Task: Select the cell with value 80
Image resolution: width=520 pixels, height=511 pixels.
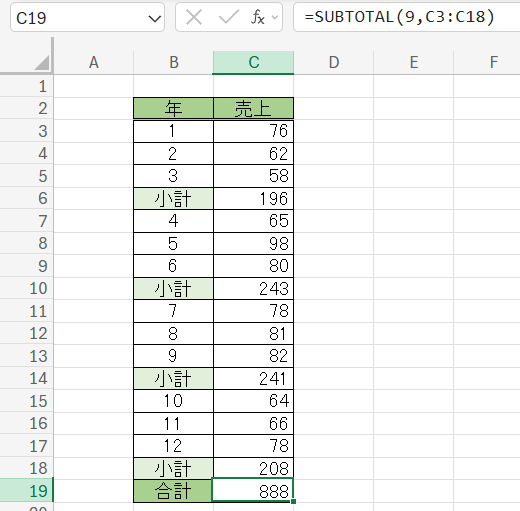Action: click(253, 266)
